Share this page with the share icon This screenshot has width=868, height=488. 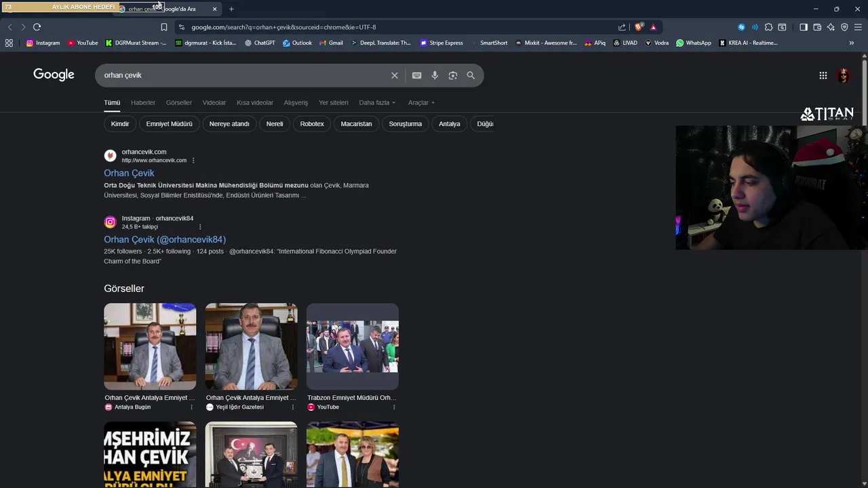(x=622, y=27)
